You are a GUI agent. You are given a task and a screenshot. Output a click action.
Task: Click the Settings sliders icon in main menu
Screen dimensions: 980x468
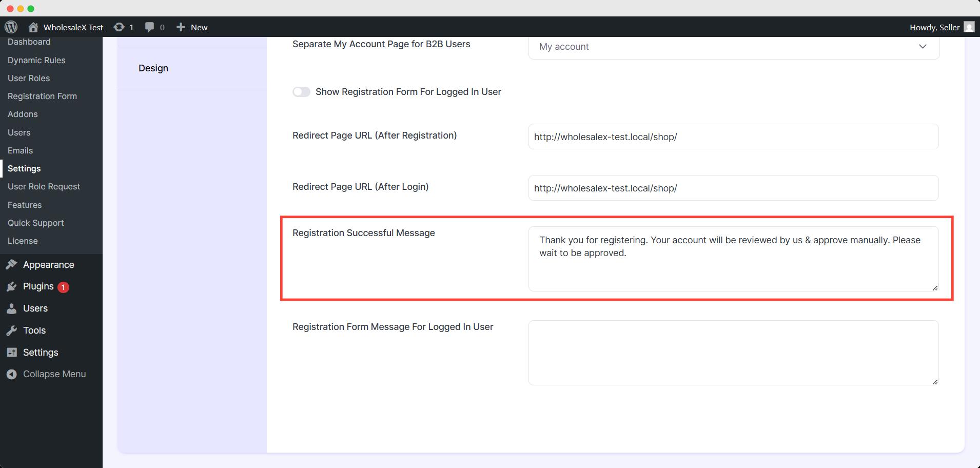coord(12,353)
